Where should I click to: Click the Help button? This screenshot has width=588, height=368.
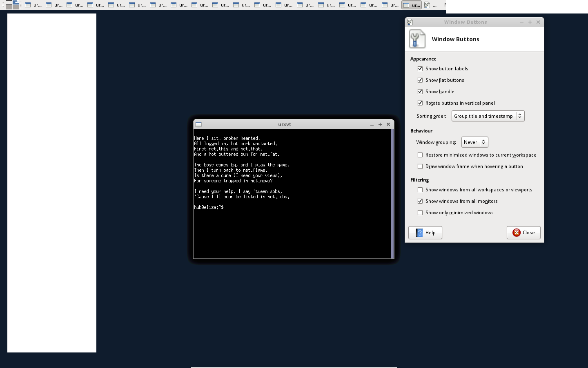pos(425,233)
